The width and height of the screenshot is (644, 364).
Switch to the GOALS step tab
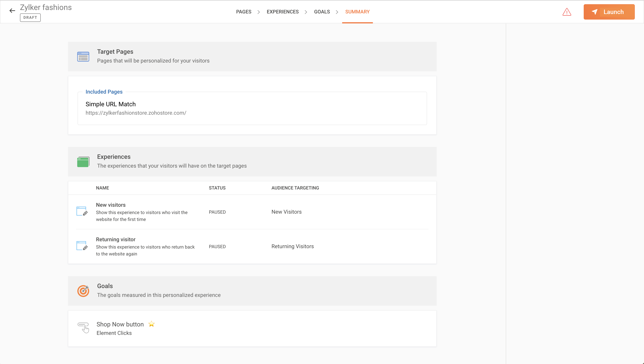(x=322, y=12)
